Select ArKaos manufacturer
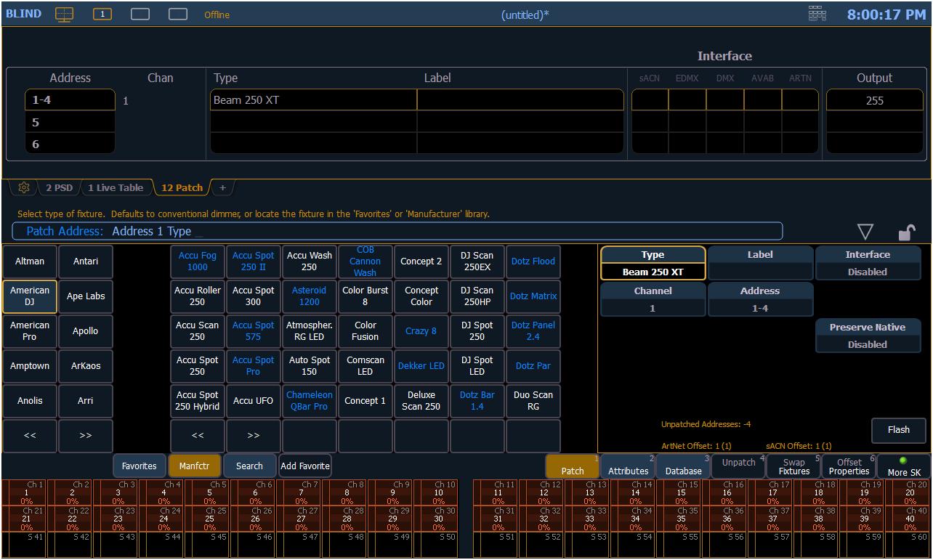Screen dimensions: 933x560 [x=86, y=366]
